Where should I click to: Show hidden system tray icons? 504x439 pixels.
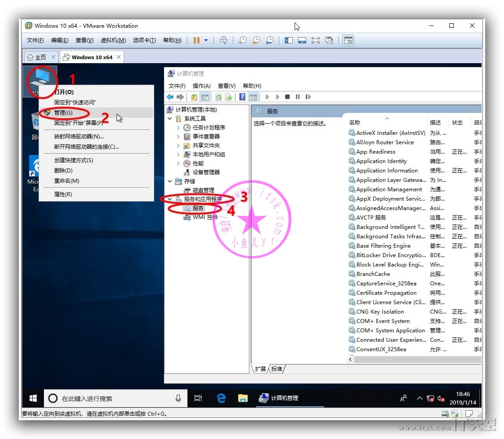pos(419,399)
